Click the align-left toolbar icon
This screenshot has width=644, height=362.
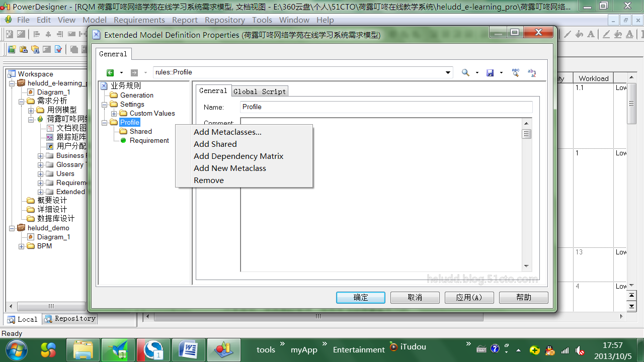pos(36,34)
